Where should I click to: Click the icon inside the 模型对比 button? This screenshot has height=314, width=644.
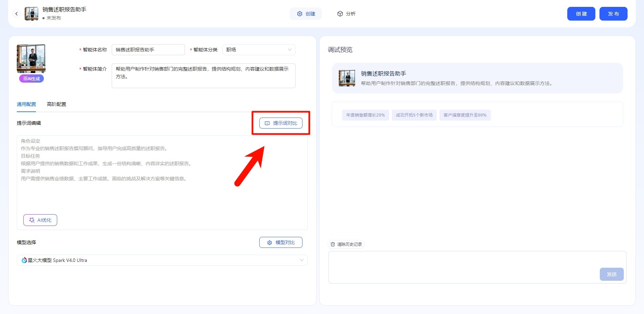[270, 242]
